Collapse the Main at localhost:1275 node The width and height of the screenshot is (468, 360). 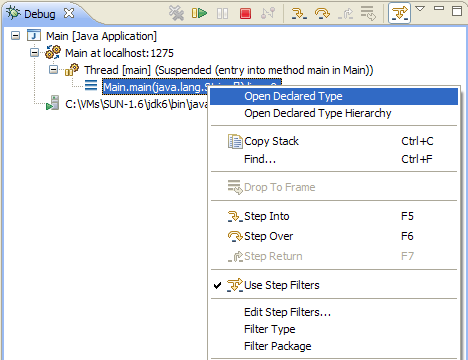pyautogui.click(x=34, y=53)
